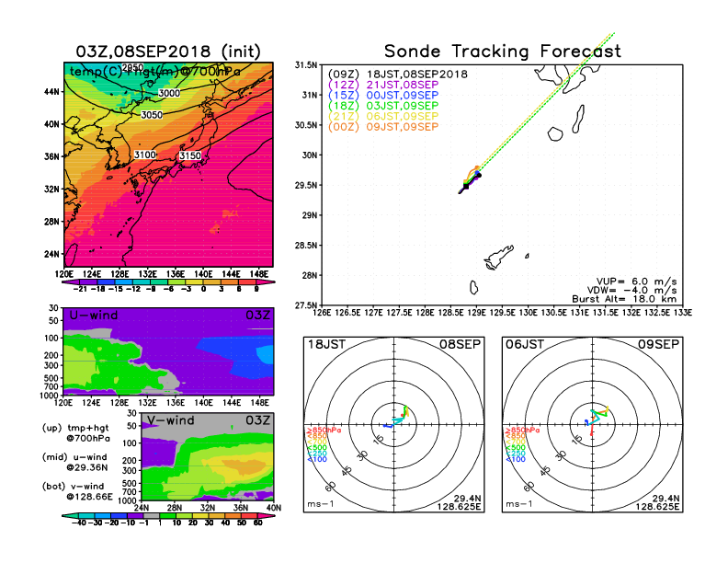728x563 pixels.
Task: Select the orange '(00Z) 09JST,09SEP' legend entry
Action: click(x=383, y=126)
